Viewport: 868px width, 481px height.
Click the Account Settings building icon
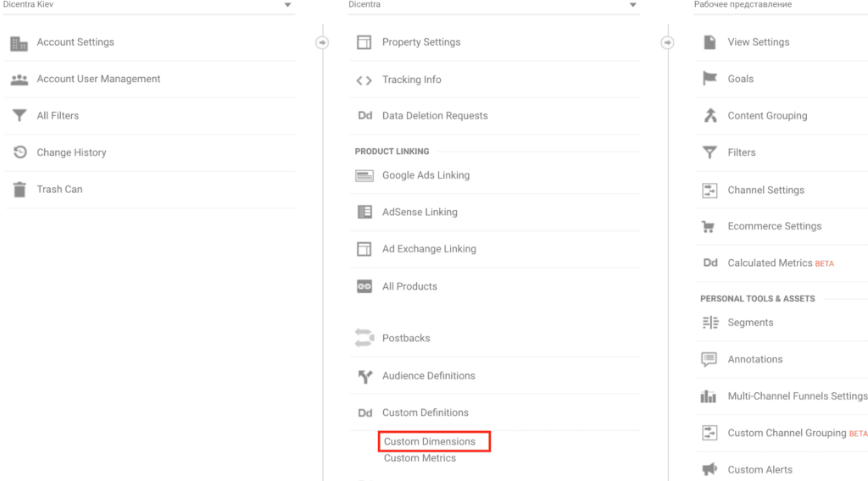pos(19,43)
